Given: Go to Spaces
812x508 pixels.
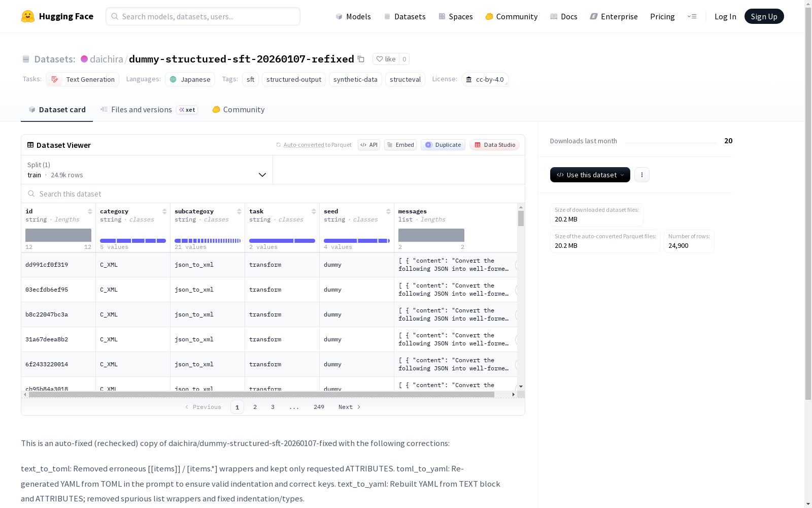Looking at the screenshot, I should [x=456, y=16].
